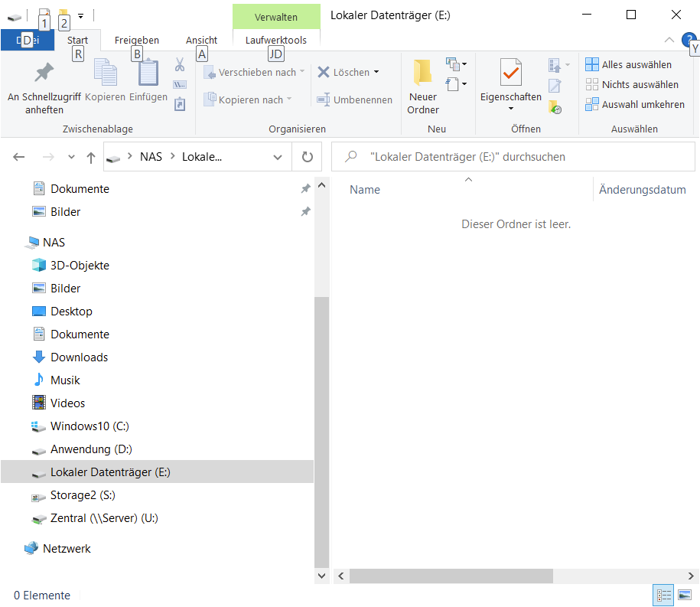Viewport: 700px width, 607px height.
Task: Click the search box for Lokaler Datenträger
Action: 513,157
